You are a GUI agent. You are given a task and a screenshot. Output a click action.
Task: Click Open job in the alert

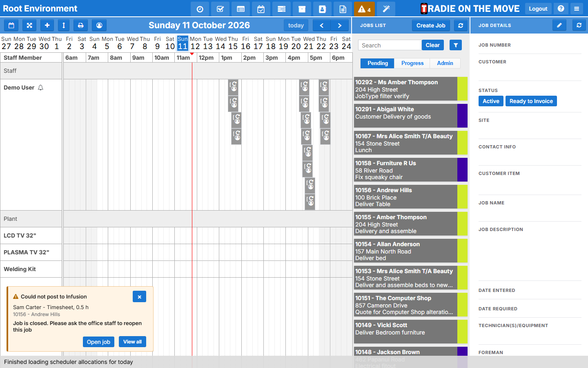click(98, 342)
